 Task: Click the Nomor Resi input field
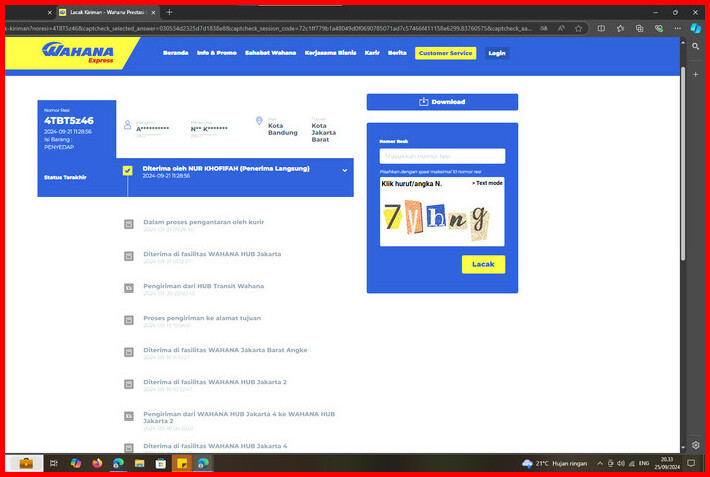442,156
